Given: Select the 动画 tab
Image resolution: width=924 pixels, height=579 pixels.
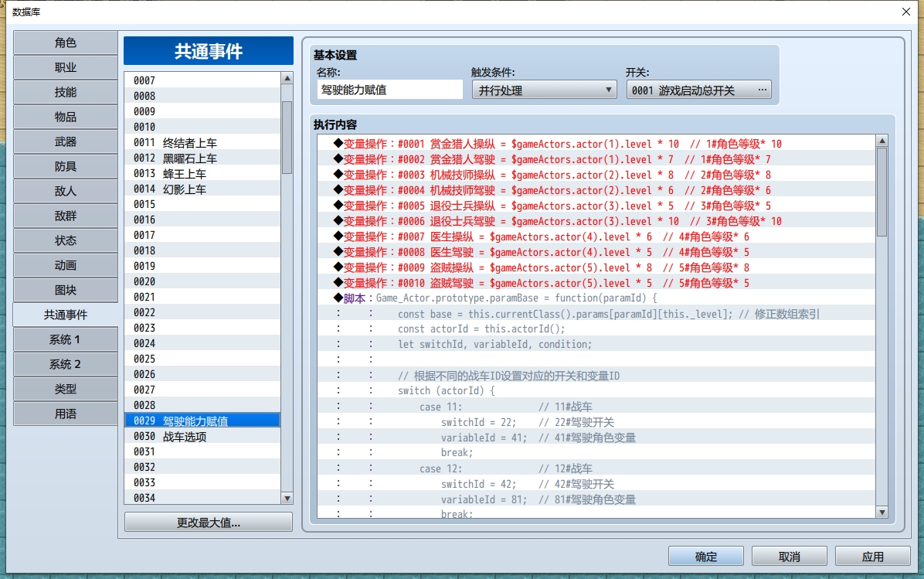Looking at the screenshot, I should pyautogui.click(x=66, y=265).
